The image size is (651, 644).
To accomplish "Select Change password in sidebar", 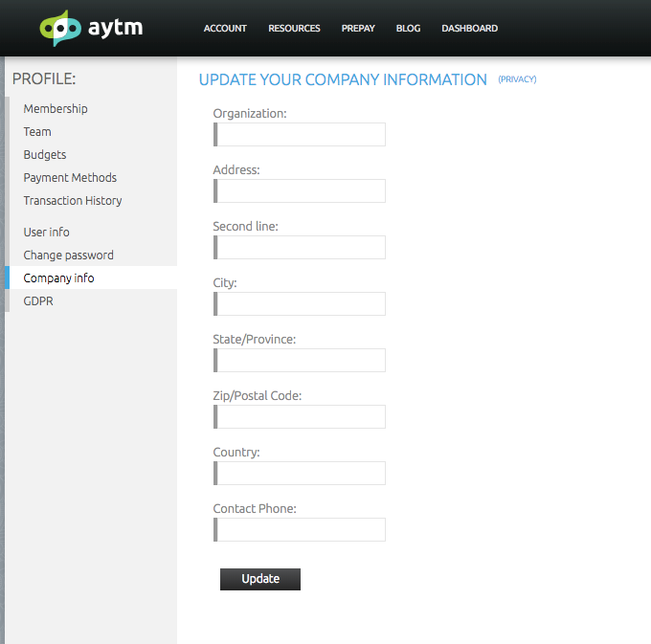I will 68,255.
